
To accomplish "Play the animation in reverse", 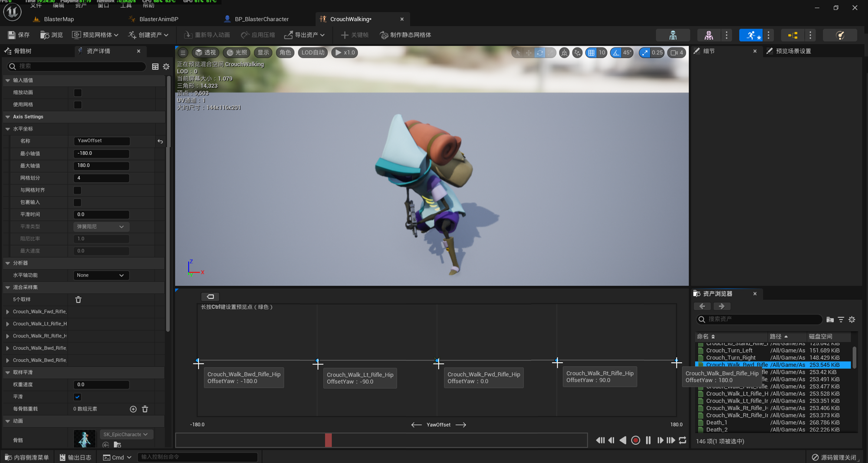I will click(x=623, y=440).
